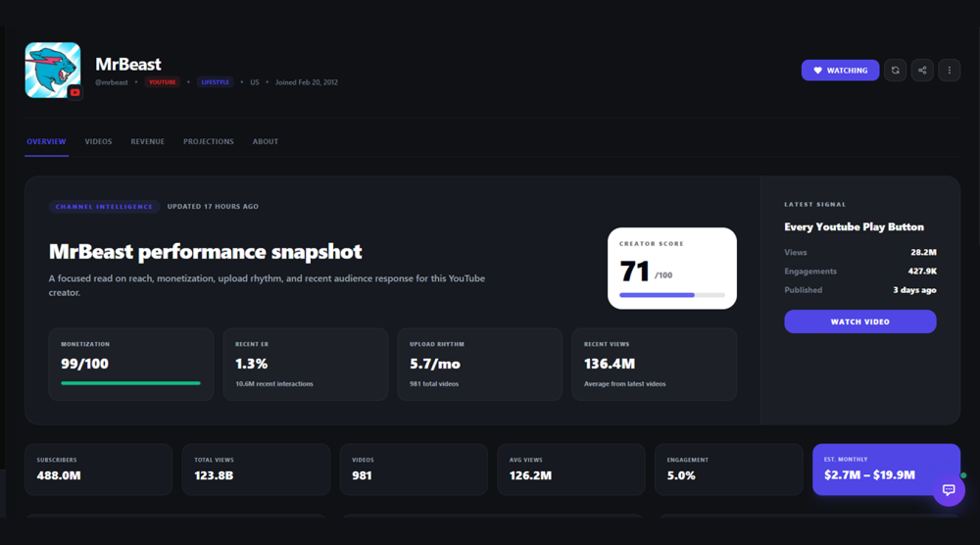This screenshot has height=545, width=980.
Task: Select the Monetization 99/100 card
Action: 131,365
